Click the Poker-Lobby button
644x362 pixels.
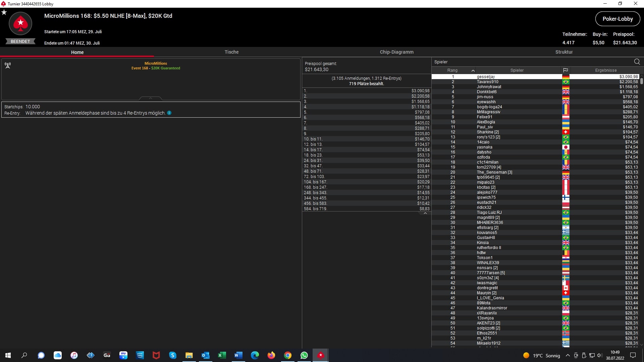click(x=618, y=19)
